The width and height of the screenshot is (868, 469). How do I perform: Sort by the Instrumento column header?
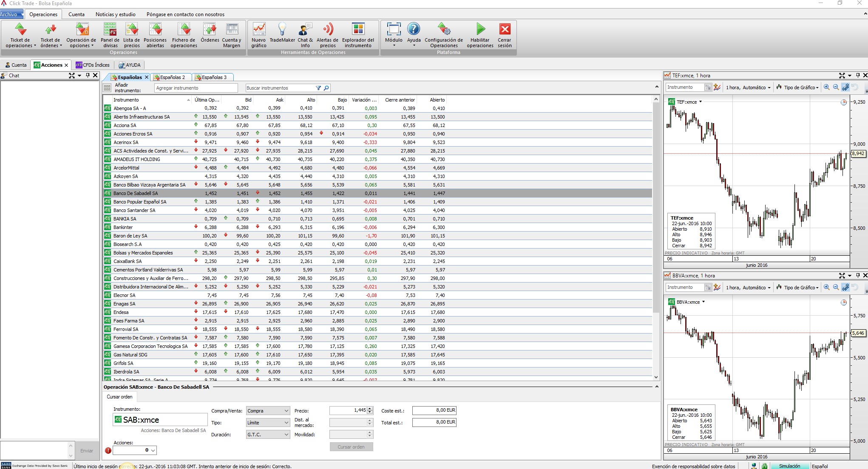pos(151,100)
